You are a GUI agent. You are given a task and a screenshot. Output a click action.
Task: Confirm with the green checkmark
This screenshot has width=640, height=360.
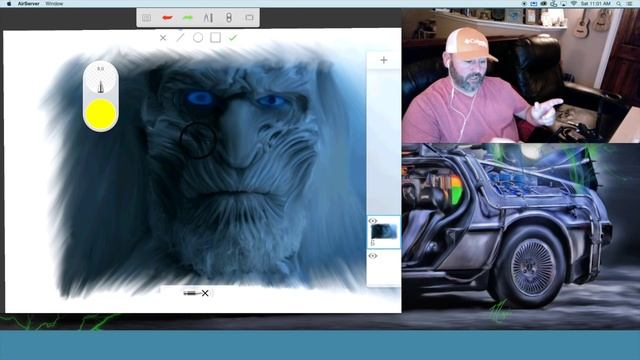(233, 38)
